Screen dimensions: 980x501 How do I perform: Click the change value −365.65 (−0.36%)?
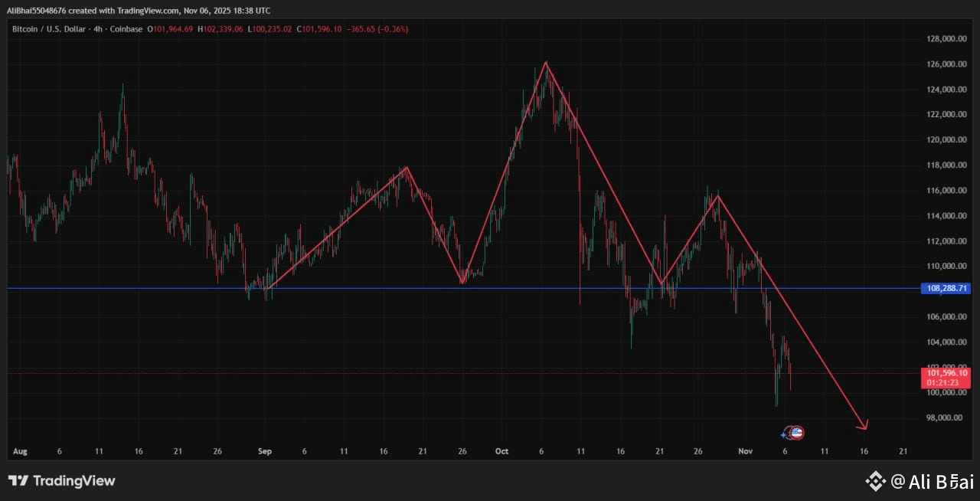(378, 29)
